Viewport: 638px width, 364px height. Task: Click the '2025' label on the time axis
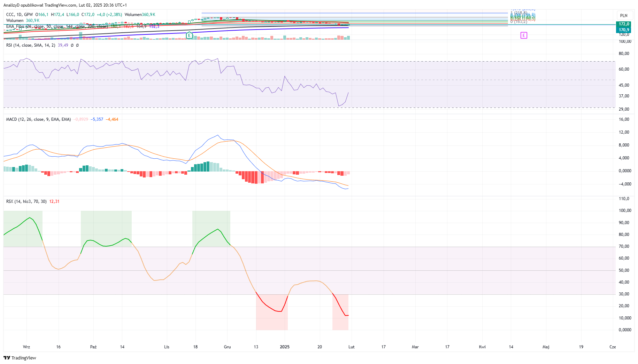click(285, 347)
